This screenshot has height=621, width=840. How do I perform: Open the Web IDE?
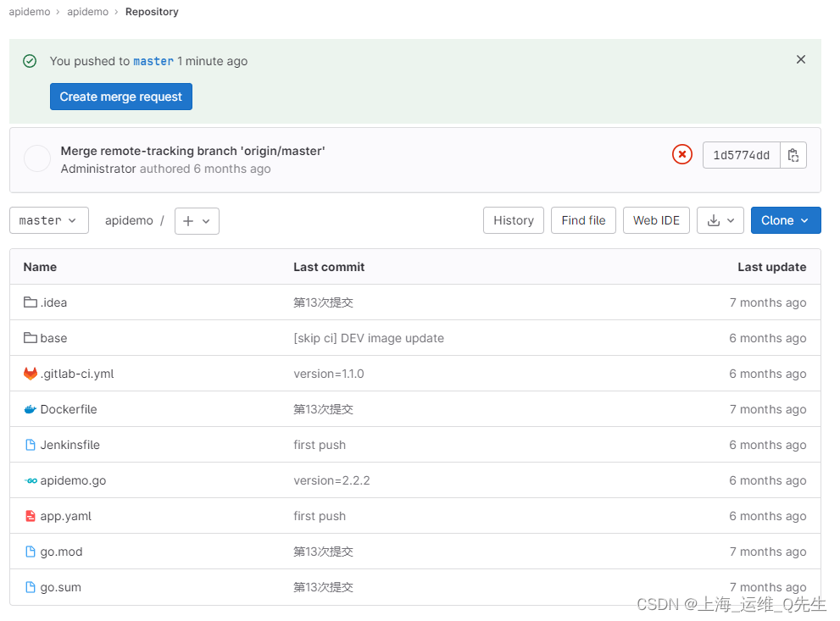(656, 220)
